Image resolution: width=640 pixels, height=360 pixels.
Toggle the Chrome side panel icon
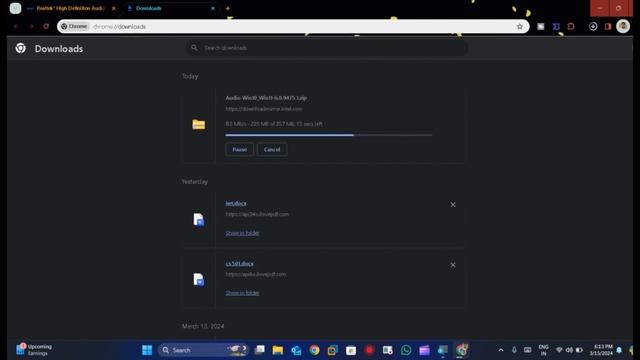[x=608, y=27]
